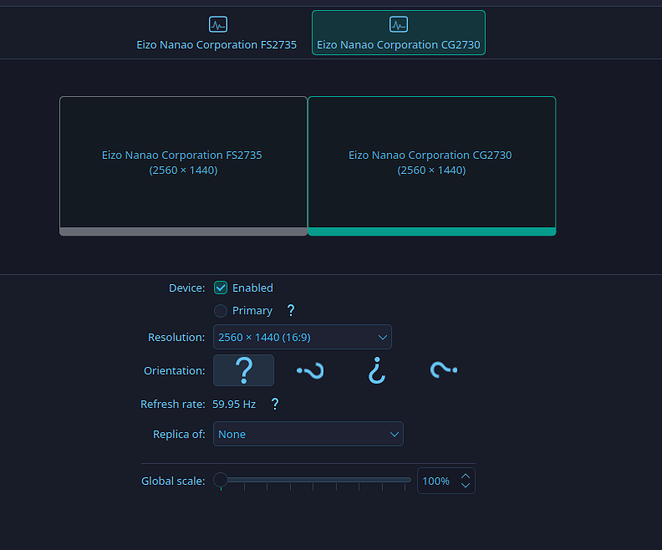Click the help icon next to Primary
The image size is (662, 550).
click(290, 311)
